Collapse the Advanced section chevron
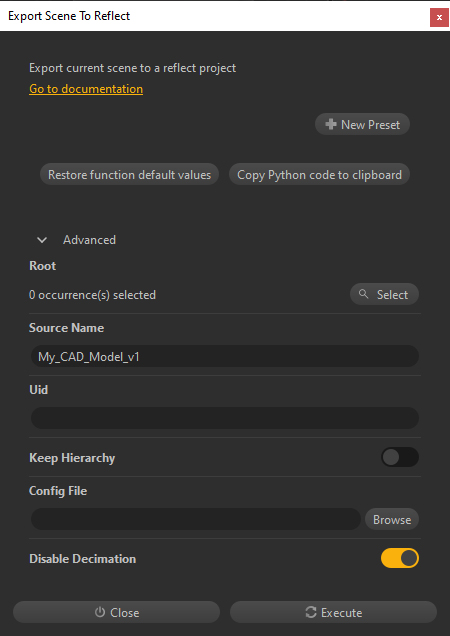450x636 pixels. tap(42, 240)
